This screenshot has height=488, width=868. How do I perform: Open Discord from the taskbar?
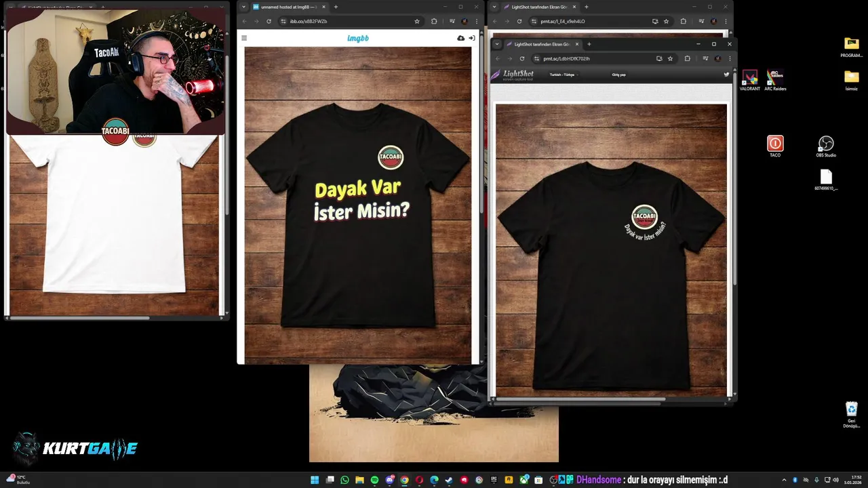click(x=390, y=480)
